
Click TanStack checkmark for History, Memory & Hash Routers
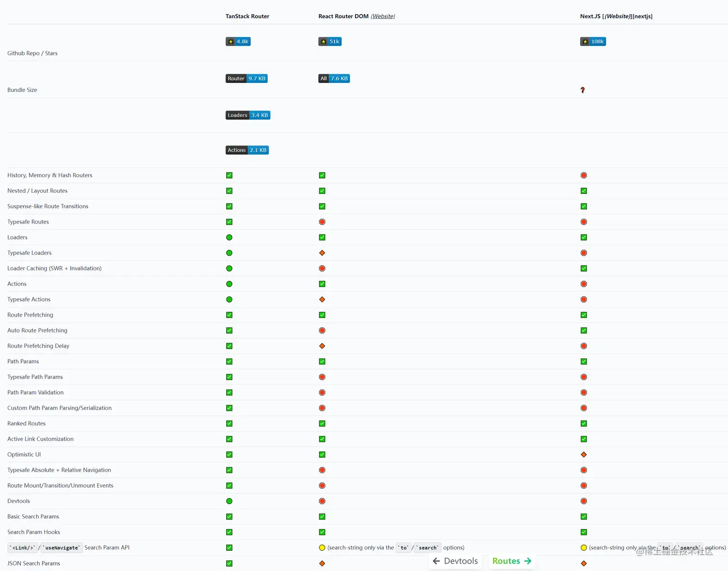tap(229, 175)
